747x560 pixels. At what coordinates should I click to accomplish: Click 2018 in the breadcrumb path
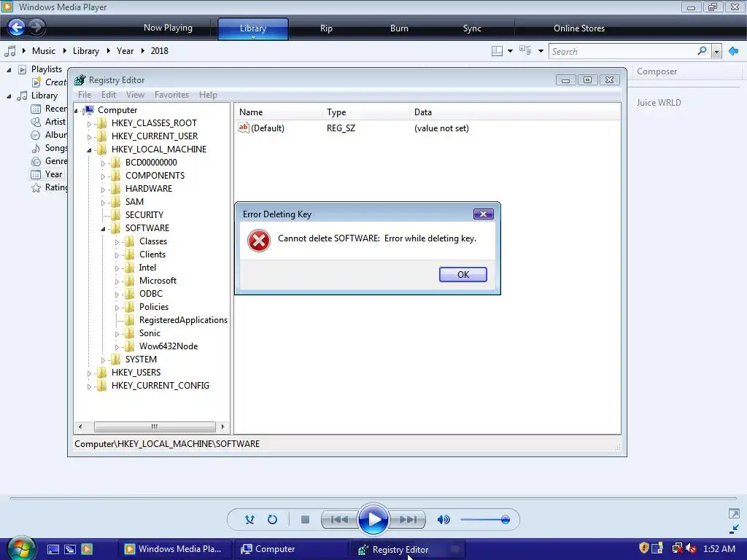click(x=159, y=51)
